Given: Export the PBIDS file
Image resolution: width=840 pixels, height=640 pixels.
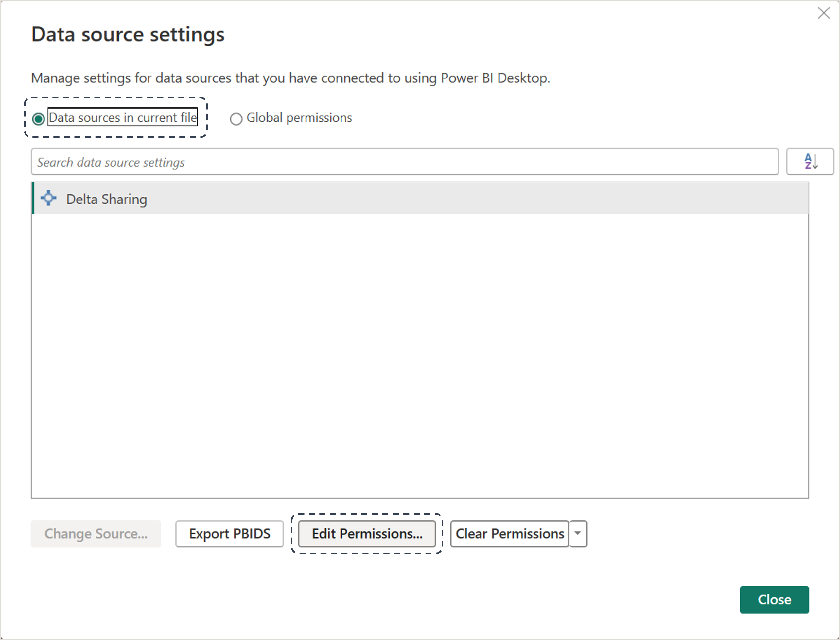Looking at the screenshot, I should 229,534.
